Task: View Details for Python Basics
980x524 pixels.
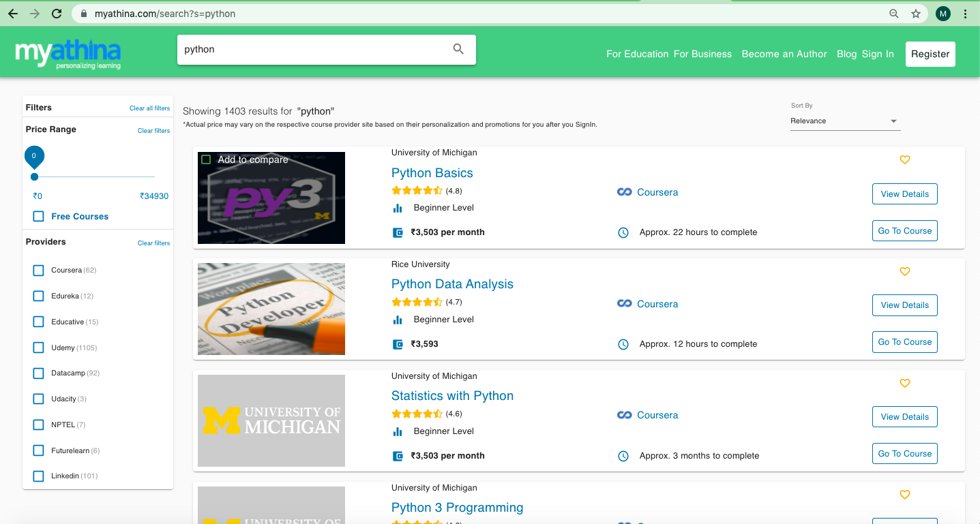Action: (x=905, y=194)
